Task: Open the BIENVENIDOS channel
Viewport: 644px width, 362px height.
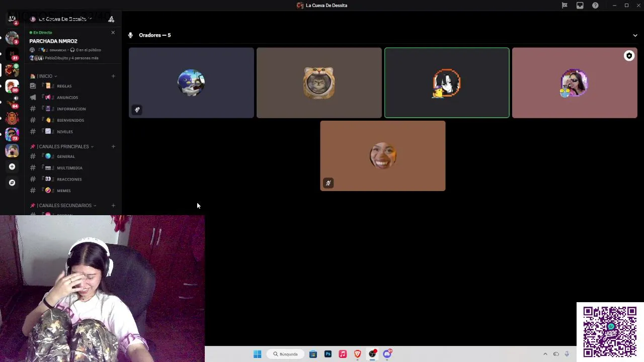Action: (x=73, y=120)
